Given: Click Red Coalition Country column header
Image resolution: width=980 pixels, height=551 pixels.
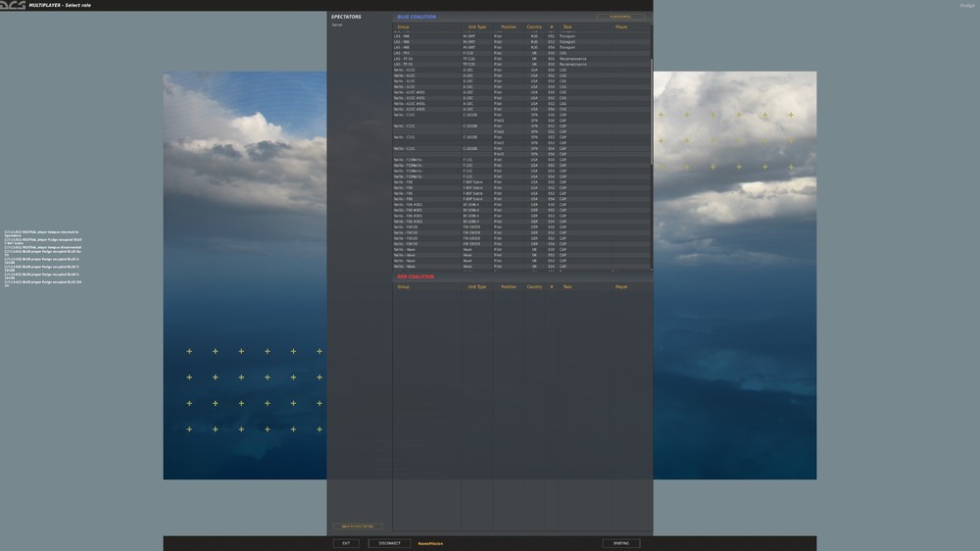Looking at the screenshot, I should (x=534, y=286).
